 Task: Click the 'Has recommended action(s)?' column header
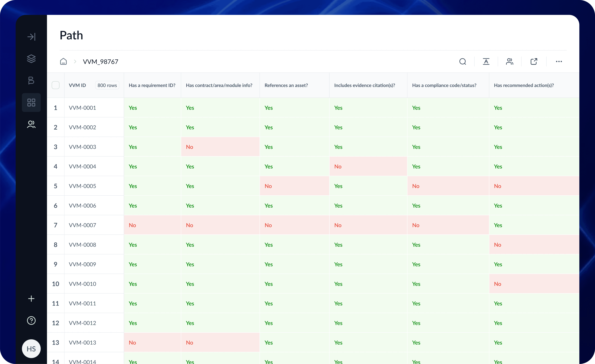coord(524,85)
